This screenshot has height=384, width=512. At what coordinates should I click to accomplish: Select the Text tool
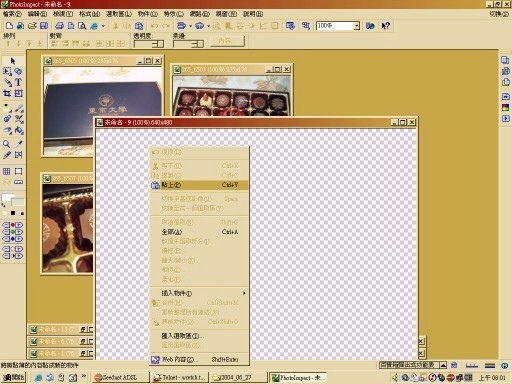[x=19, y=82]
